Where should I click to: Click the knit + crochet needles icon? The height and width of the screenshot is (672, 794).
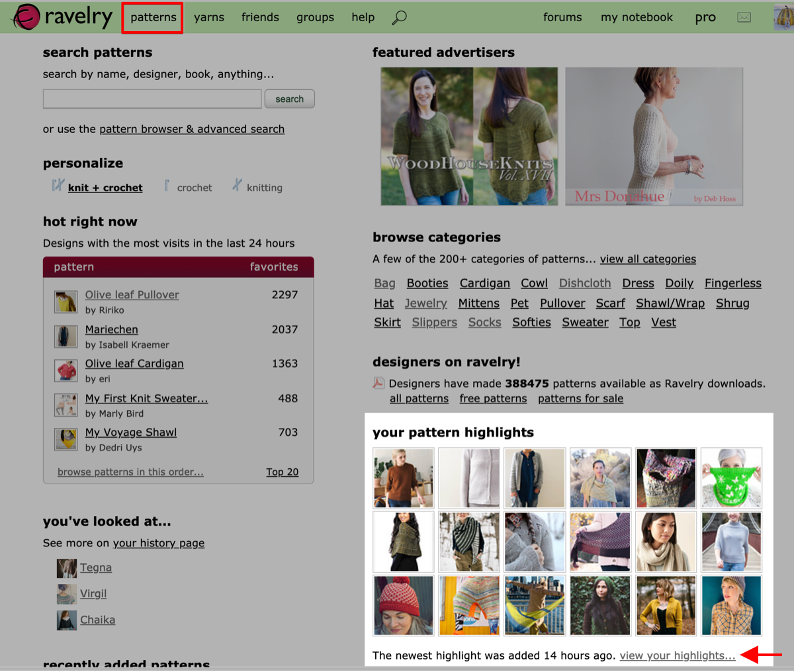click(x=58, y=186)
